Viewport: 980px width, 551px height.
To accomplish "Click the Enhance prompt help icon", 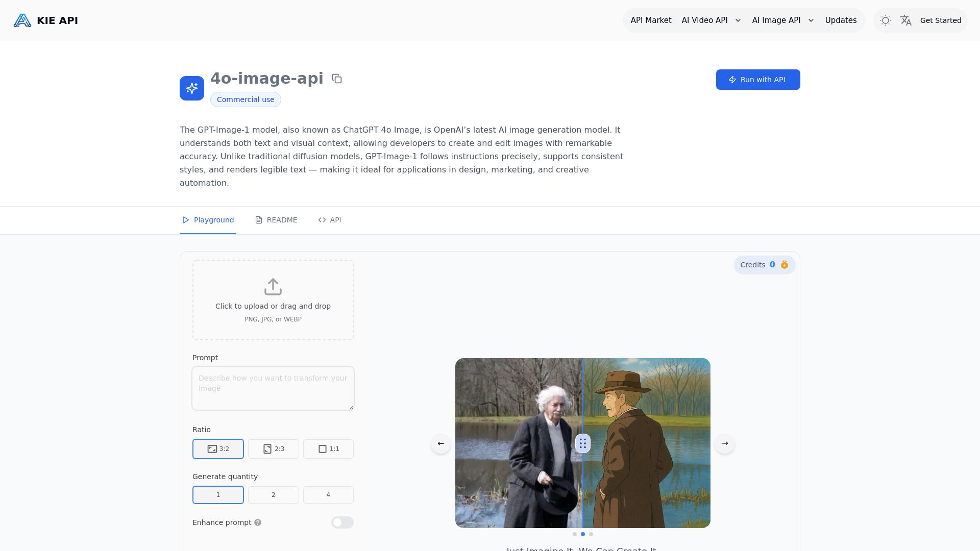I will click(258, 522).
